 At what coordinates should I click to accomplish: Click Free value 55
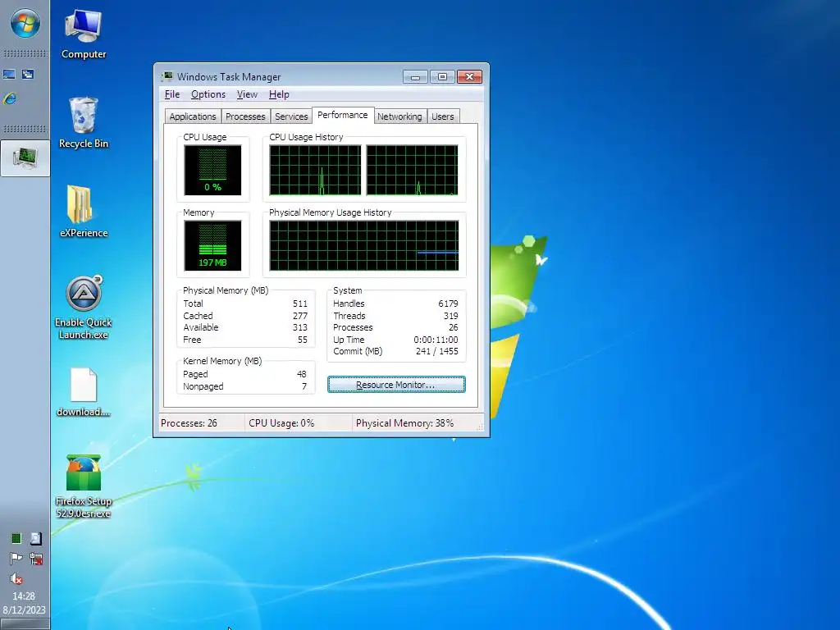tap(303, 340)
